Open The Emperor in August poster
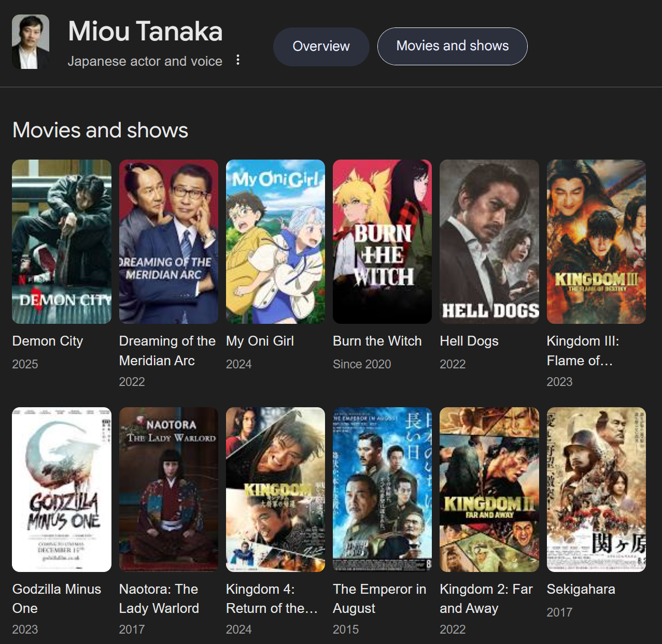The height and width of the screenshot is (644, 662). pos(382,490)
